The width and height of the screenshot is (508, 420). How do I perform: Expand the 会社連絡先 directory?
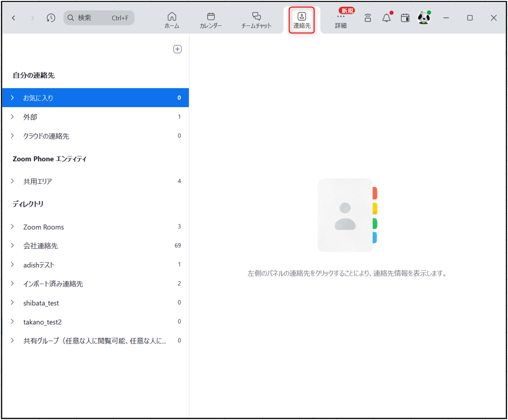[13, 245]
